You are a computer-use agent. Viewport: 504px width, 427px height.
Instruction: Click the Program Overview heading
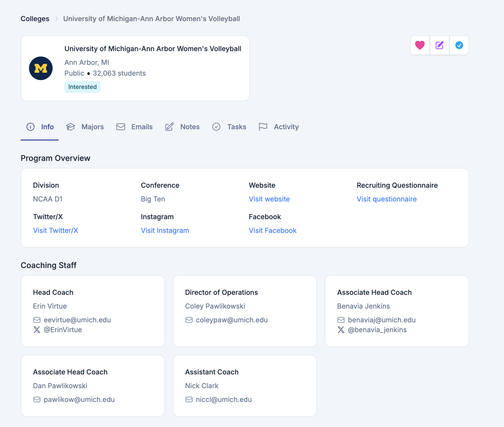tap(56, 158)
